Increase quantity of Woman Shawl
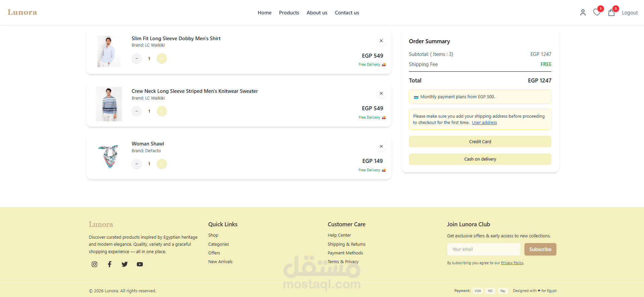This screenshot has width=644, height=297. click(162, 164)
